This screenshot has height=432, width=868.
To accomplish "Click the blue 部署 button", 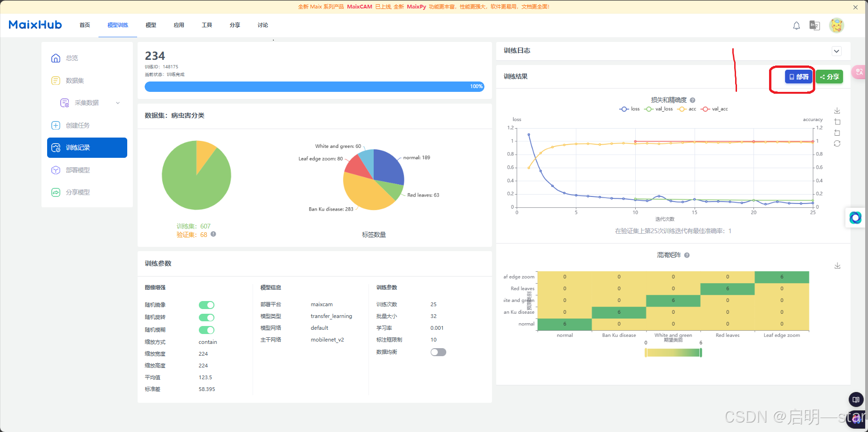I will coord(799,77).
